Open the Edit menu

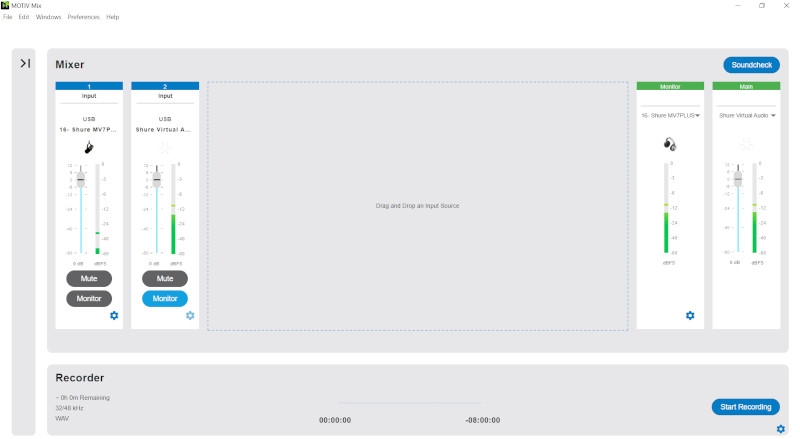[24, 17]
